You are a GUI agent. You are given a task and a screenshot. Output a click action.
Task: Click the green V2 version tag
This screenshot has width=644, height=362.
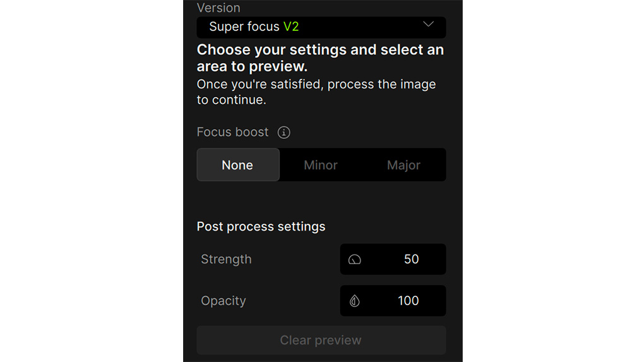291,27
